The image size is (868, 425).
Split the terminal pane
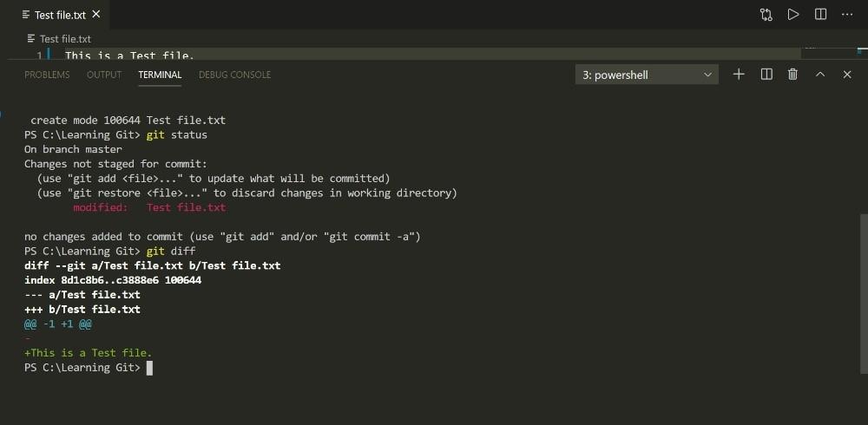(766, 75)
